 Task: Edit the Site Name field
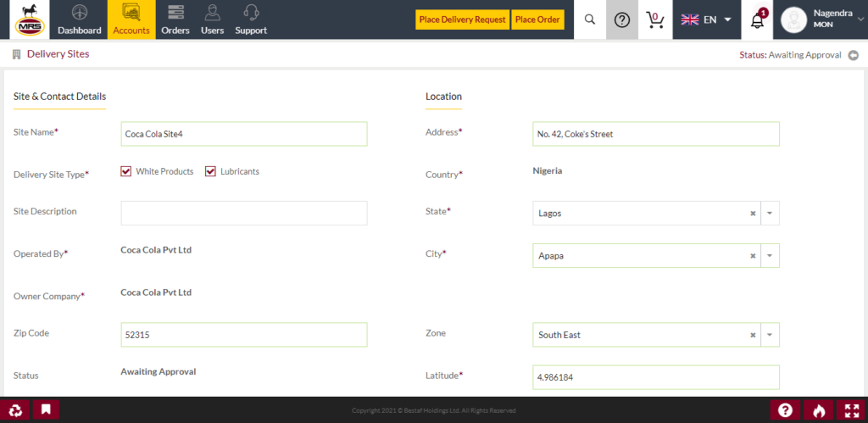[x=244, y=134]
